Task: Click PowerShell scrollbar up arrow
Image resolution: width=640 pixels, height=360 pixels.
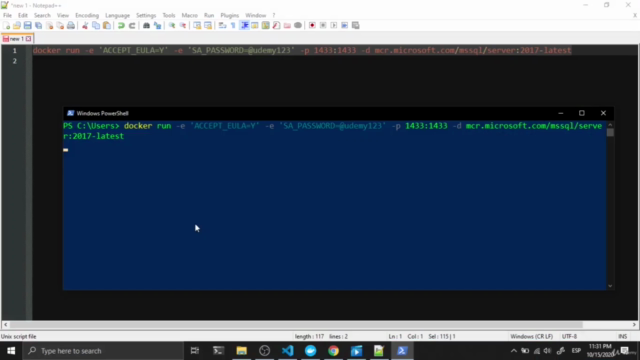Action: coord(610,124)
